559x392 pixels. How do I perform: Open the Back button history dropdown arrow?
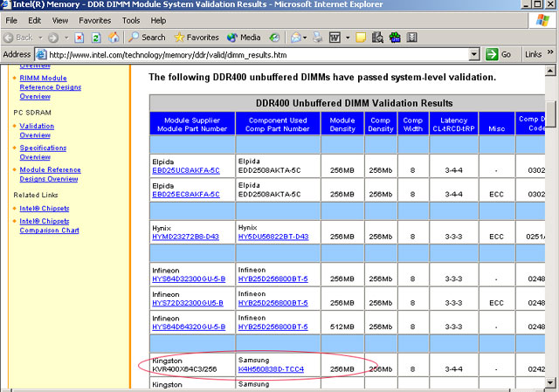point(40,38)
